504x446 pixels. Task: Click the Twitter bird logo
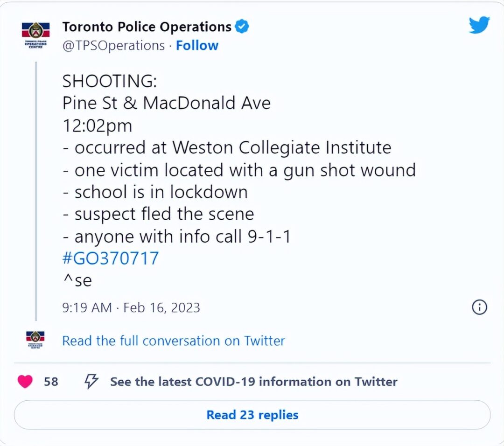(479, 25)
